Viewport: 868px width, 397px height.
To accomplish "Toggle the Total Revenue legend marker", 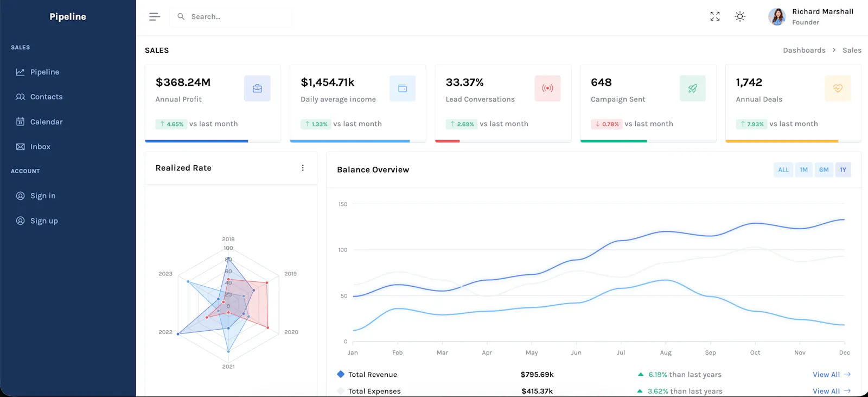I will pos(341,374).
